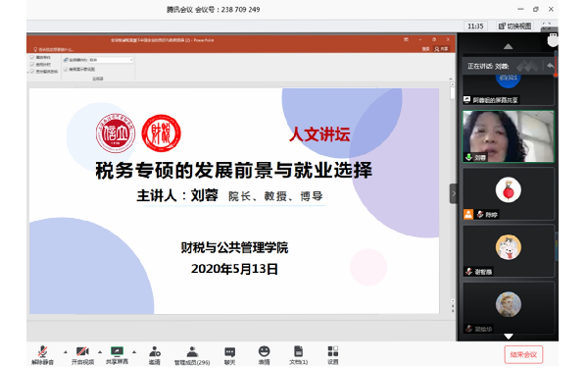588x368 pixels.
Task: Expand share options arrow beside 共享屏幕
Action: point(134,352)
